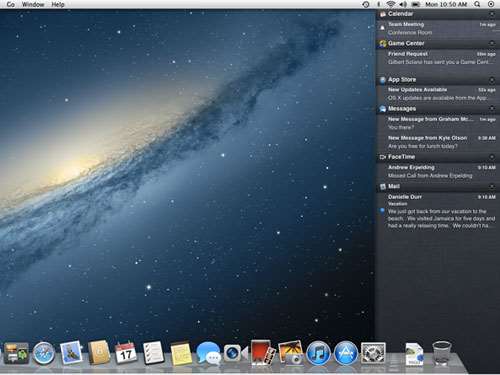500x375 pixels.
Task: Launch Photo Booth from the Dock
Action: pos(263,353)
